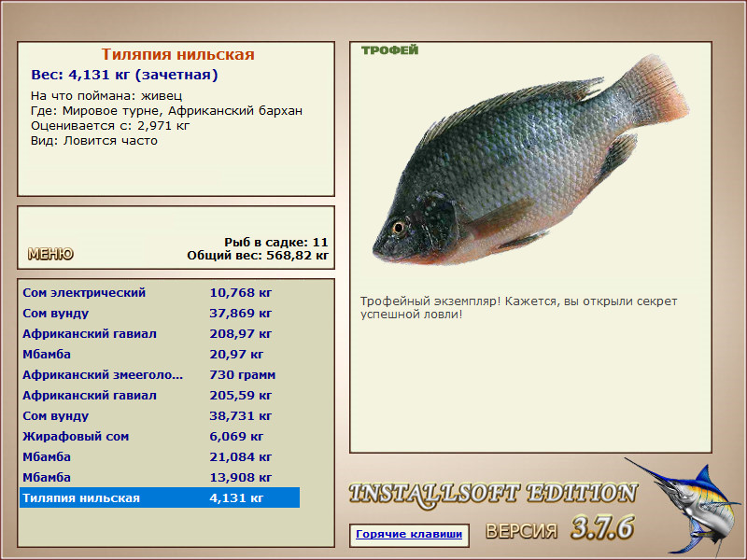This screenshot has width=747, height=560.
Task: Click the На что поймана: живец line
Action: pyautogui.click(x=106, y=96)
